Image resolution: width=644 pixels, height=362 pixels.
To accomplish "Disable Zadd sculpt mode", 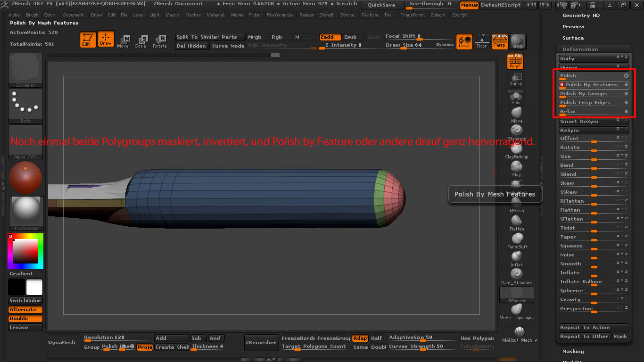I will pyautogui.click(x=330, y=37).
